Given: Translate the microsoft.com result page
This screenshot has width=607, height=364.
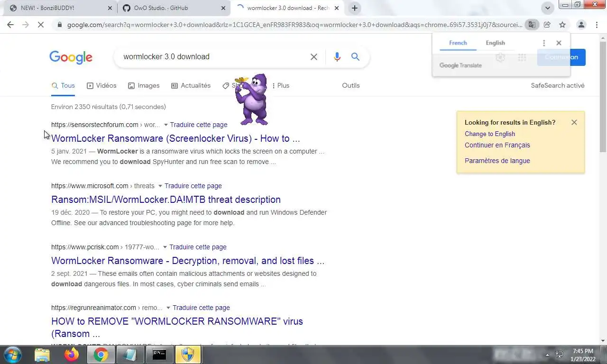Looking at the screenshot, I should click(x=193, y=186).
